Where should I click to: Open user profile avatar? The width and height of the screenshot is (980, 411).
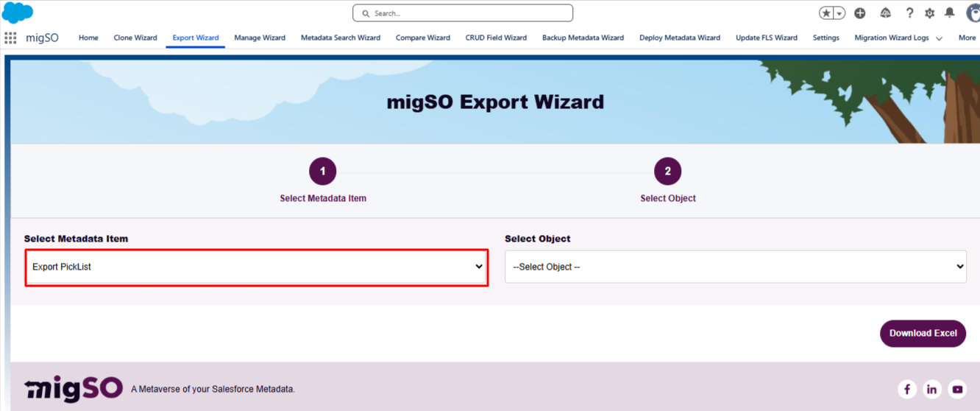pyautogui.click(x=973, y=13)
